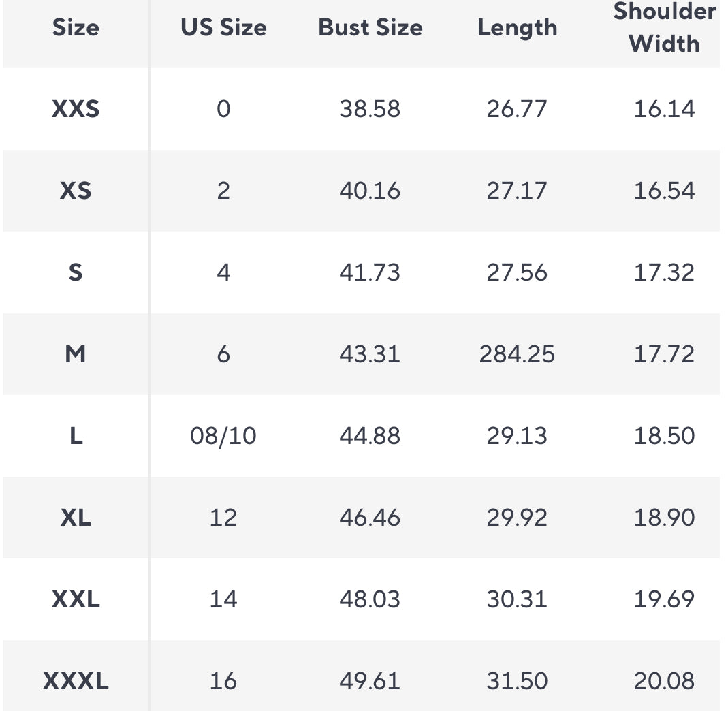The width and height of the screenshot is (728, 711).
Task: Click the 29.92 length cell
Action: (x=517, y=518)
